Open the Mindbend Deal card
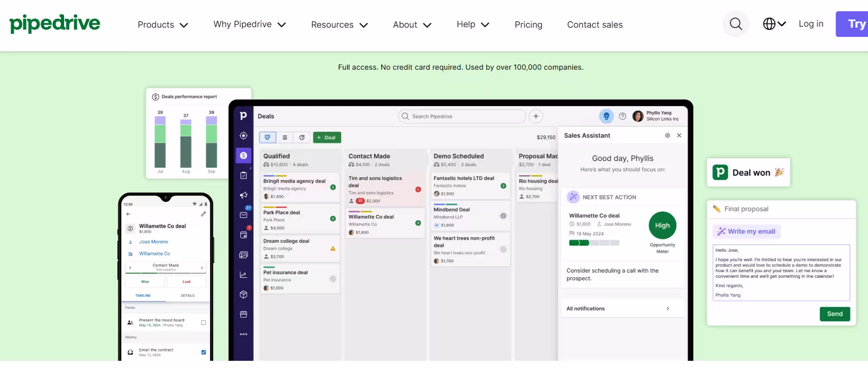The width and height of the screenshot is (868, 369). 471,216
